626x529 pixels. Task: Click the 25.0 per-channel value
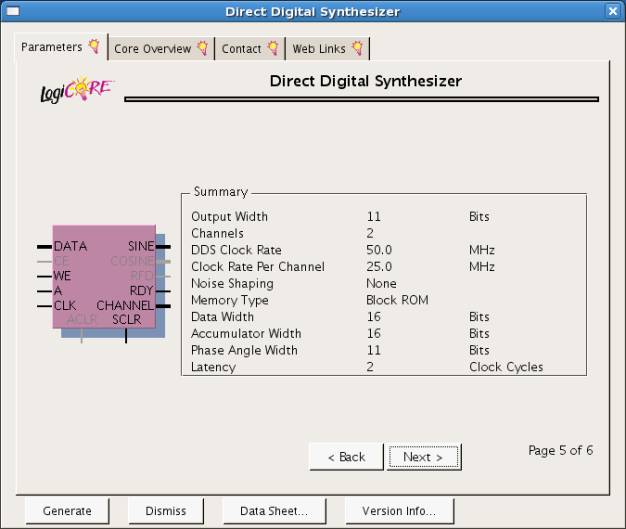click(379, 267)
